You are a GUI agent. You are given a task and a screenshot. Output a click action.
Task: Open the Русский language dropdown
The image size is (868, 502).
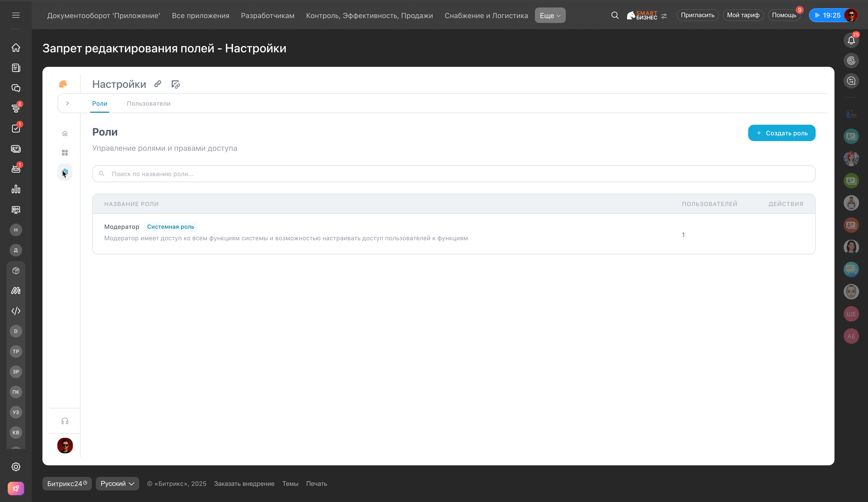click(x=117, y=483)
